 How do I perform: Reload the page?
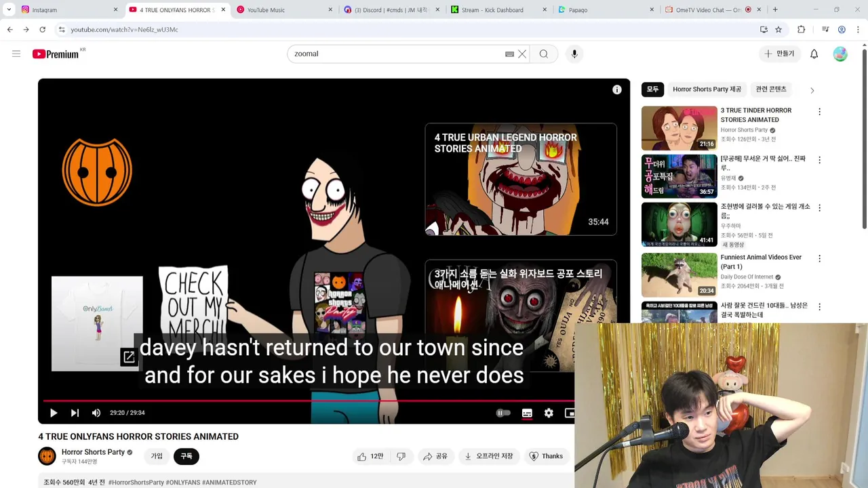click(42, 30)
